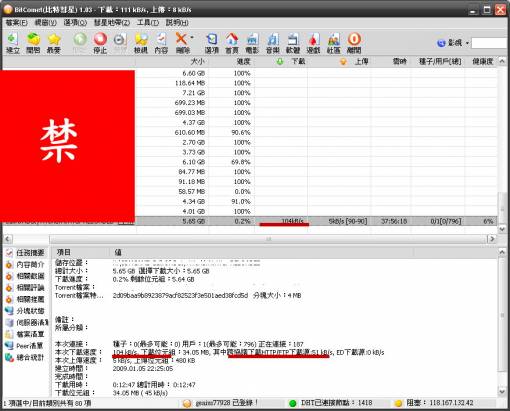Image resolution: width=510 pixels, height=411 pixels.
Task: Click the 刪除 (Delete) red X toolbar icon
Action: (x=181, y=43)
